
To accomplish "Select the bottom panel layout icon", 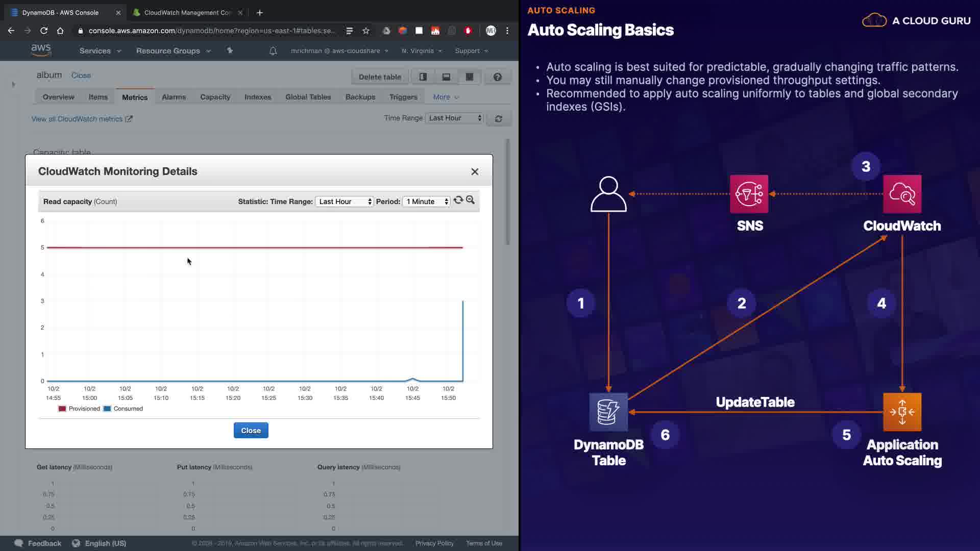I will (x=446, y=77).
